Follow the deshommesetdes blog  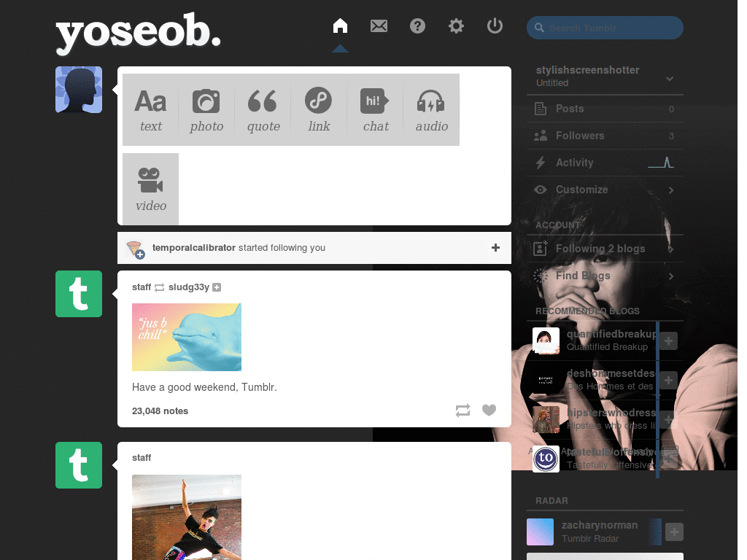click(x=668, y=381)
